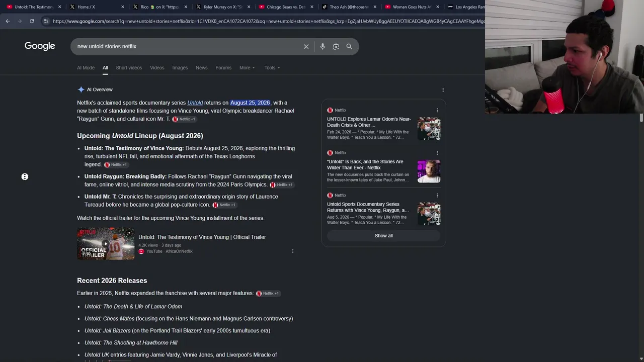Open the AI Overview three-dot menu
The height and width of the screenshot is (362, 644).
point(443,89)
